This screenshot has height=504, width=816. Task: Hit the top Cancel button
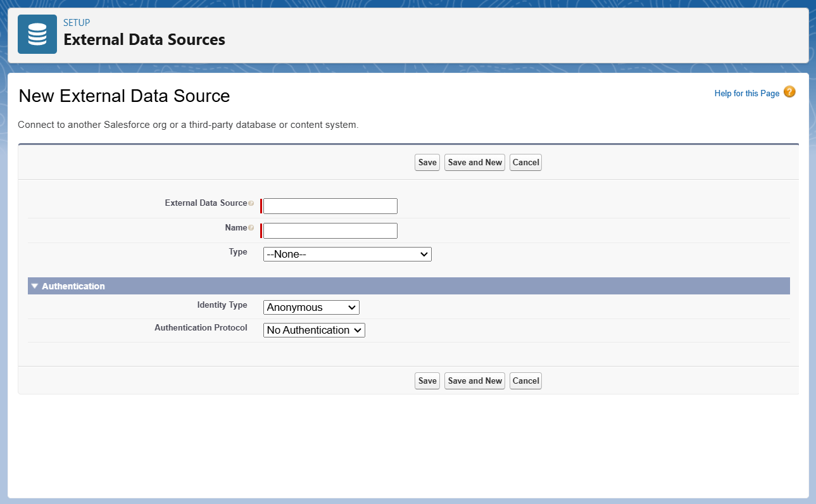525,163
